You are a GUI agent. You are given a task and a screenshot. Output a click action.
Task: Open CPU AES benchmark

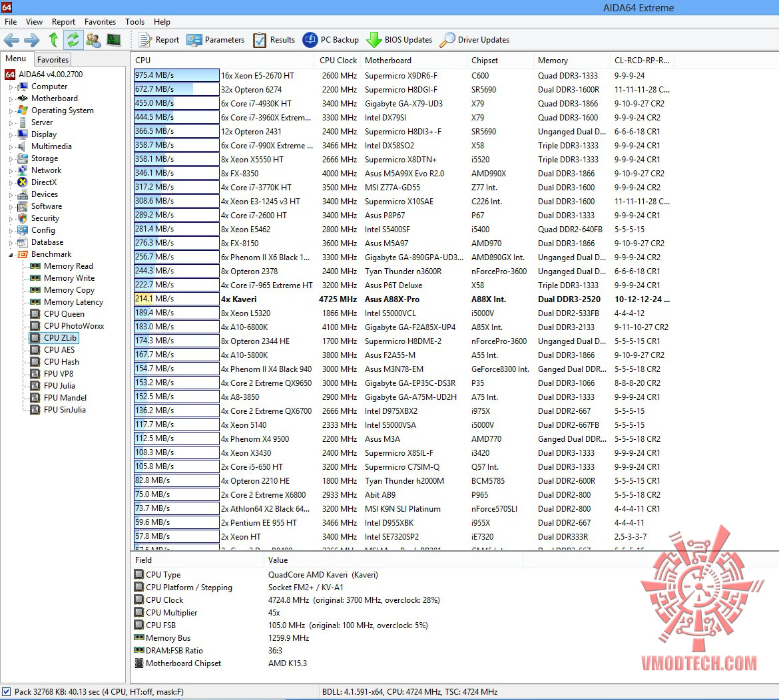point(52,349)
